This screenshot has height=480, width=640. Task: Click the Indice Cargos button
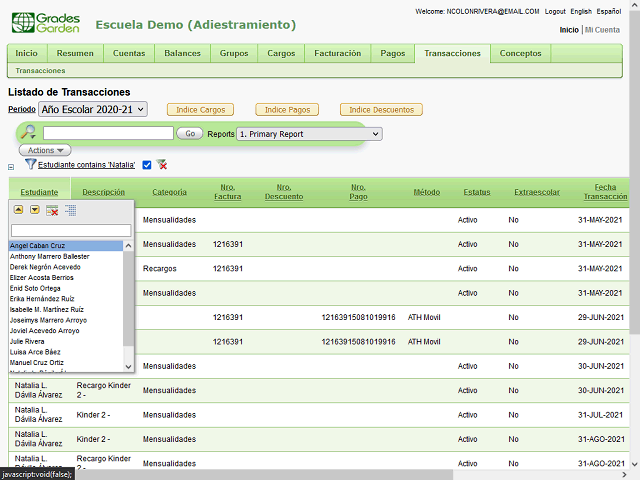click(200, 109)
